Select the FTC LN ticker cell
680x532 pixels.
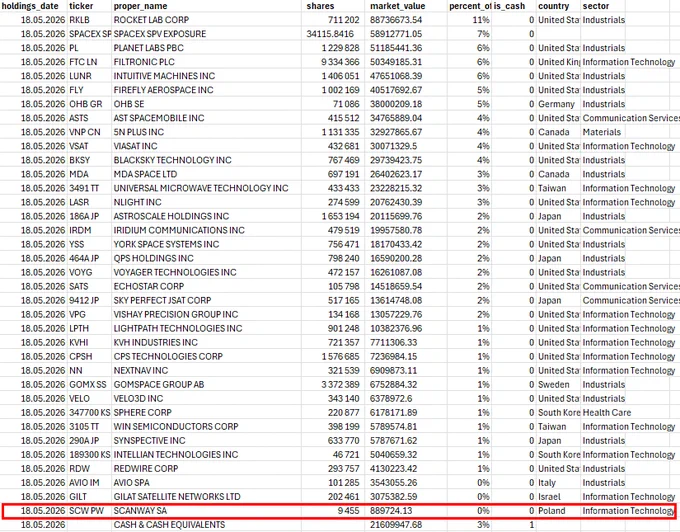coord(90,62)
